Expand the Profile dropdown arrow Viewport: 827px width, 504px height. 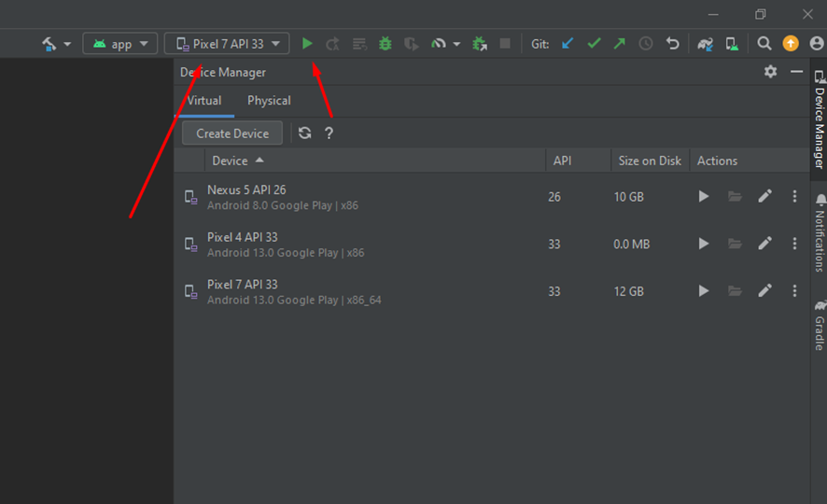456,44
